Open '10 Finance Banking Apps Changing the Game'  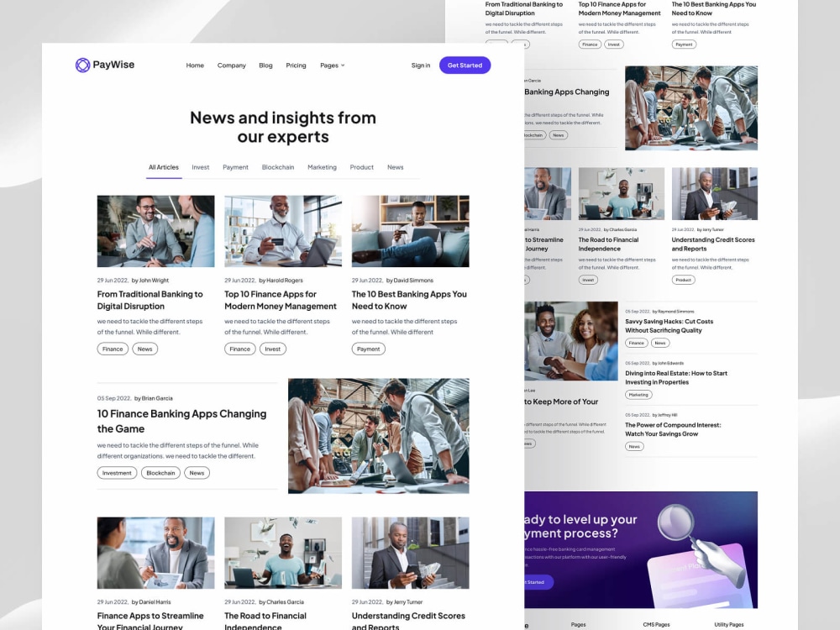pos(182,421)
